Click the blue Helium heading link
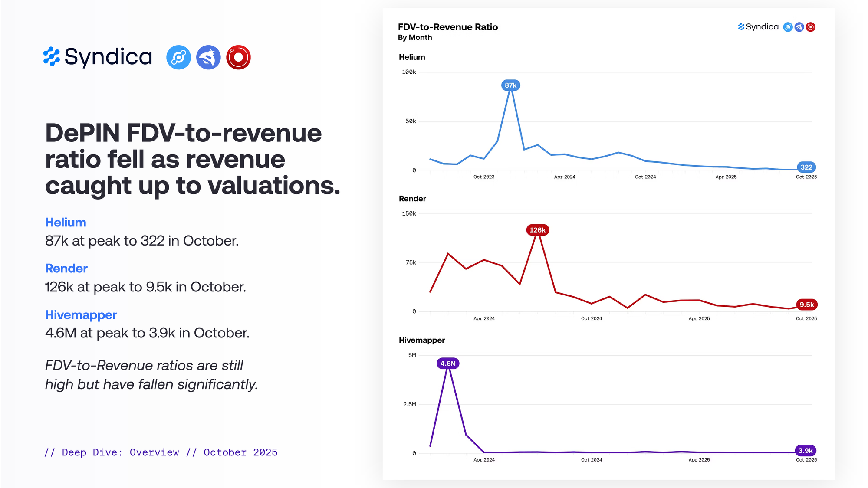Viewport: 868px width, 488px height. pyautogui.click(x=66, y=223)
